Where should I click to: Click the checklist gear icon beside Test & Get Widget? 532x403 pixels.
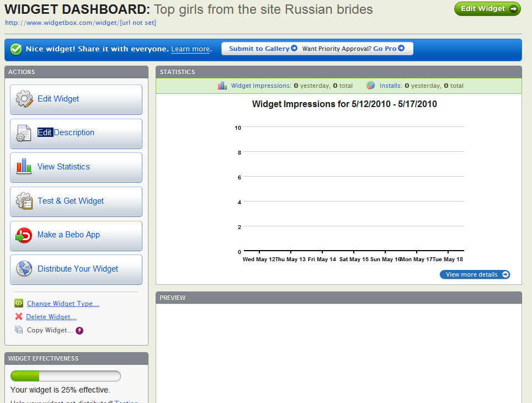pyautogui.click(x=24, y=201)
